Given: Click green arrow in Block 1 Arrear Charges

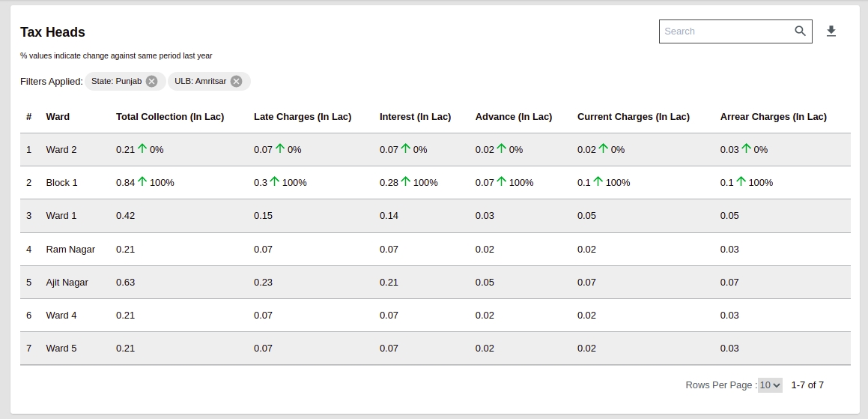Looking at the screenshot, I should [741, 182].
